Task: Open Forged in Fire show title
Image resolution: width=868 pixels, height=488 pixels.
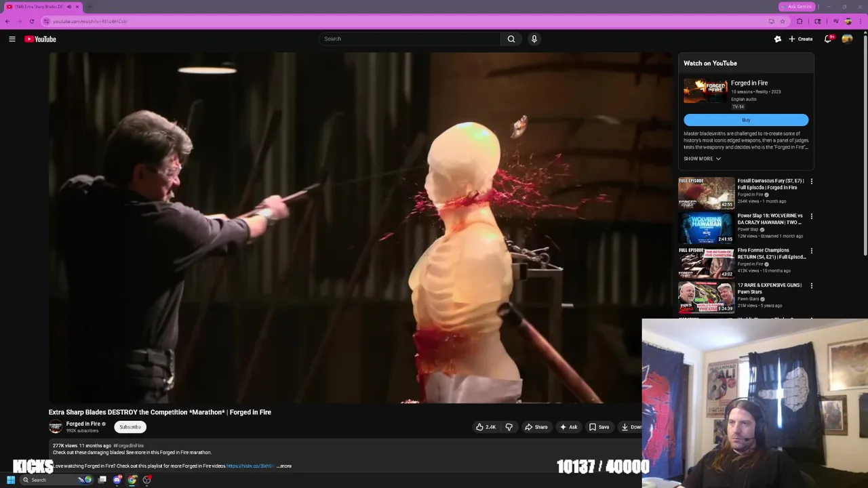Action: (749, 83)
